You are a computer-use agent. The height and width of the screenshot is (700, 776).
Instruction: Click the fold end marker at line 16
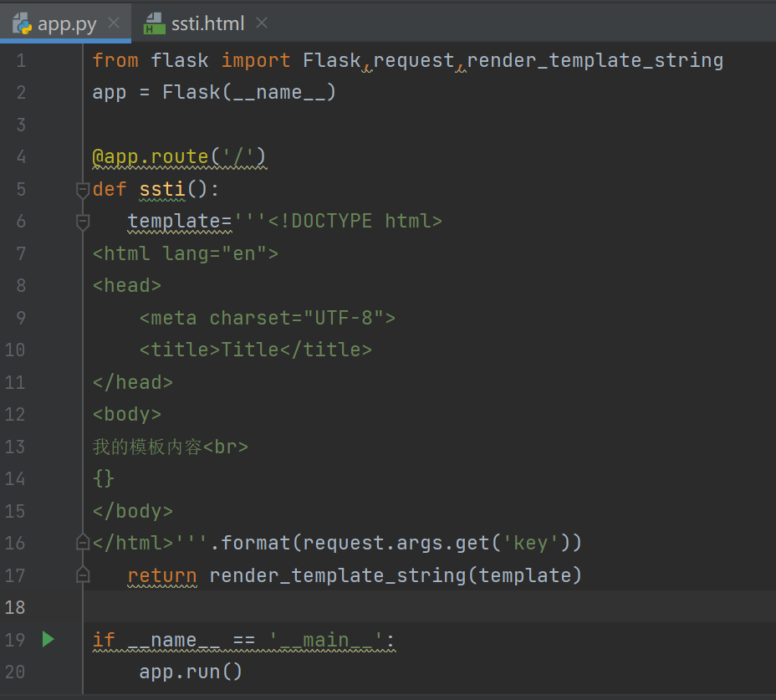click(x=83, y=543)
